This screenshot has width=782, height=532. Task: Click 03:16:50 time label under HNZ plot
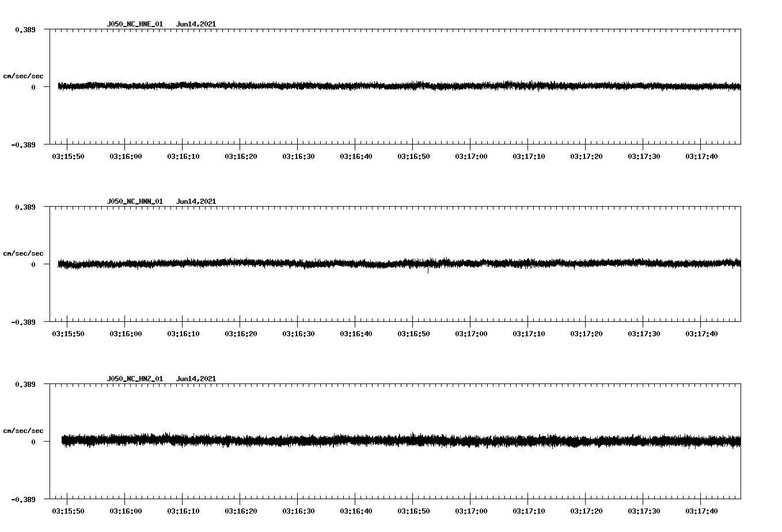click(x=413, y=511)
